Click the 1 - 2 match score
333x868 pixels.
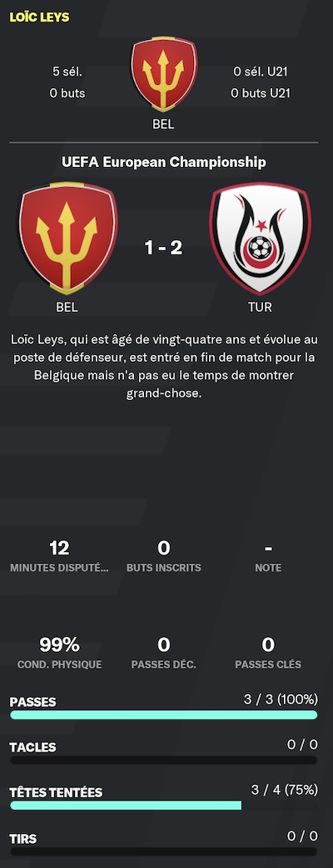point(163,248)
